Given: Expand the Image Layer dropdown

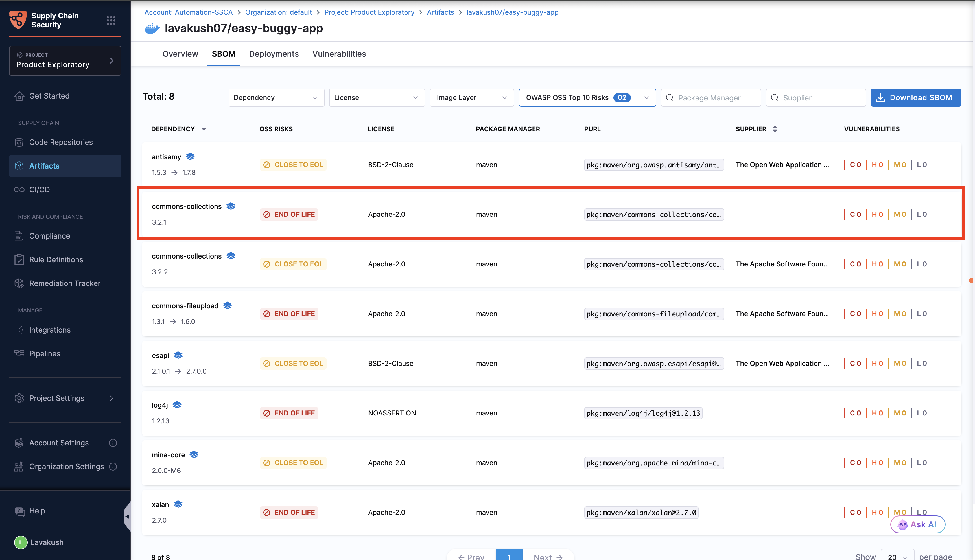Looking at the screenshot, I should 471,98.
